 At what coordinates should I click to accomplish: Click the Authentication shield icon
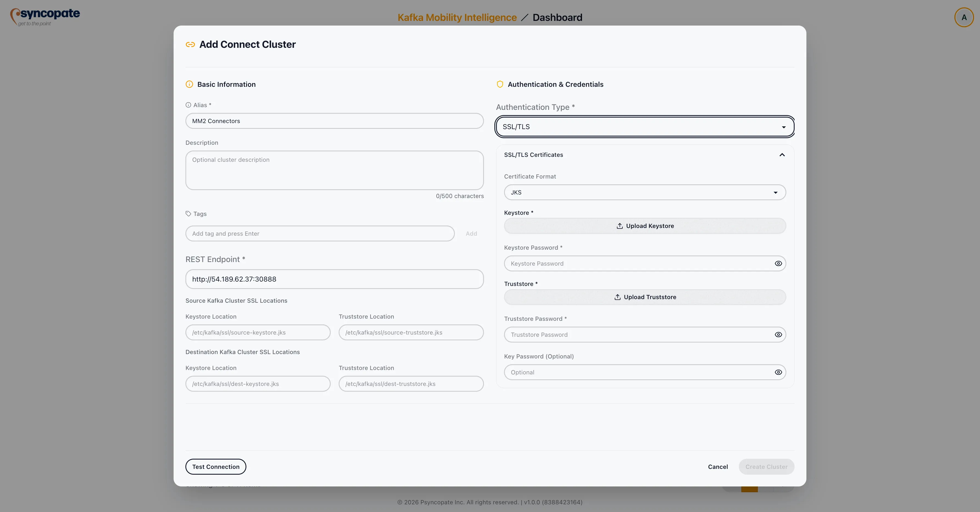click(x=500, y=84)
